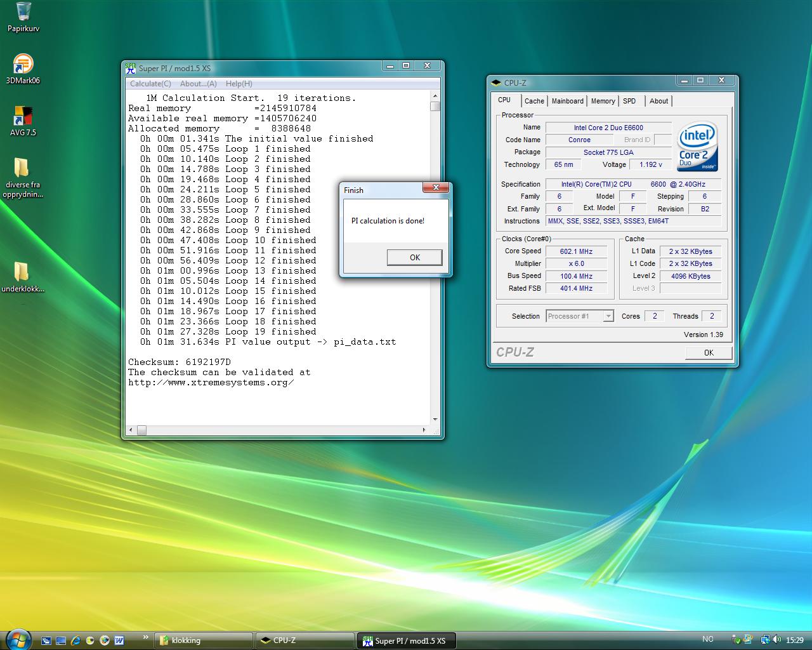Open the volume speaker tray icon

pyautogui.click(x=776, y=640)
